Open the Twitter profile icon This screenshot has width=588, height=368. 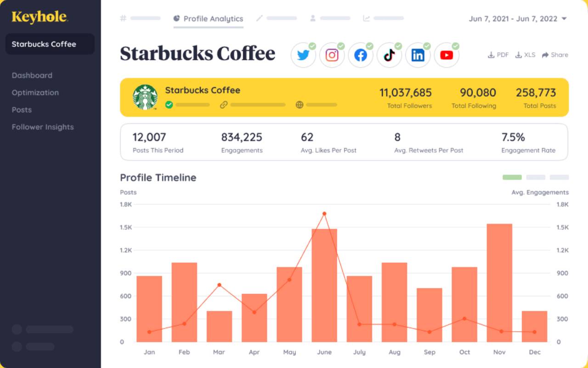(x=303, y=54)
